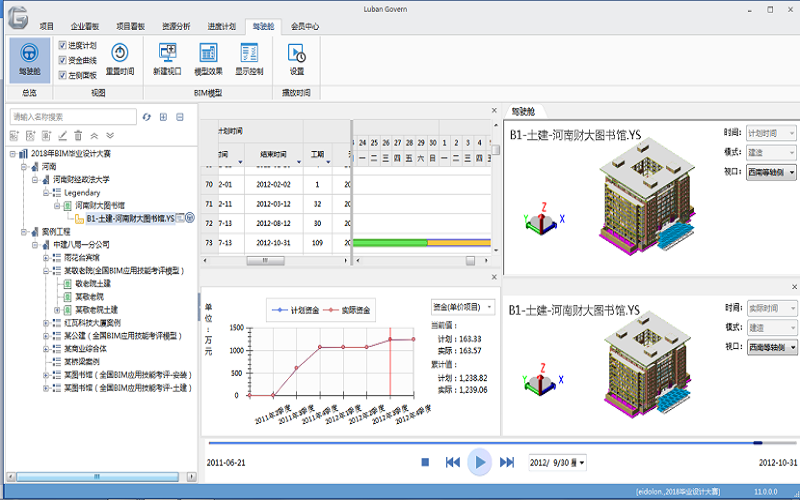Toggle the 资金曲线 checkbox

(x=63, y=60)
